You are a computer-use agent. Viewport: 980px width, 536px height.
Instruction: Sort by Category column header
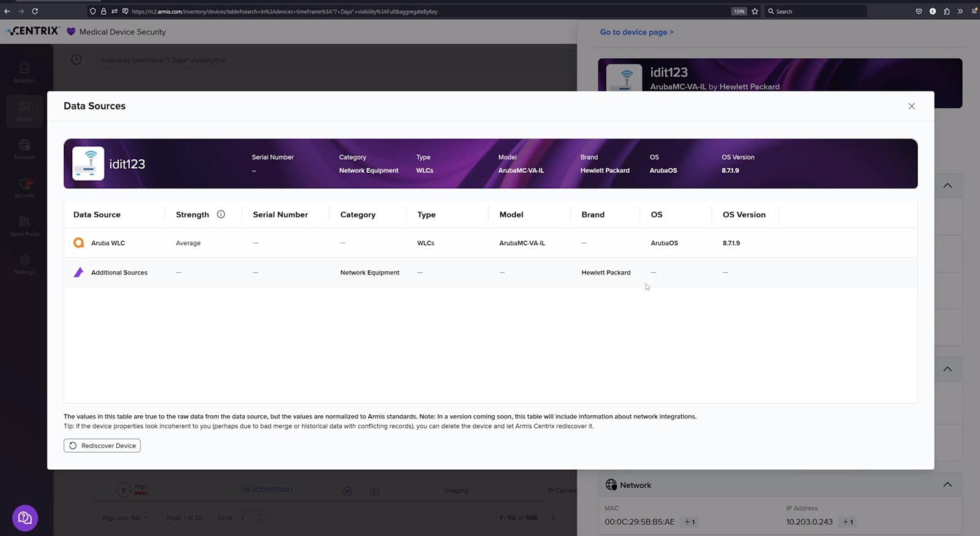(x=358, y=214)
